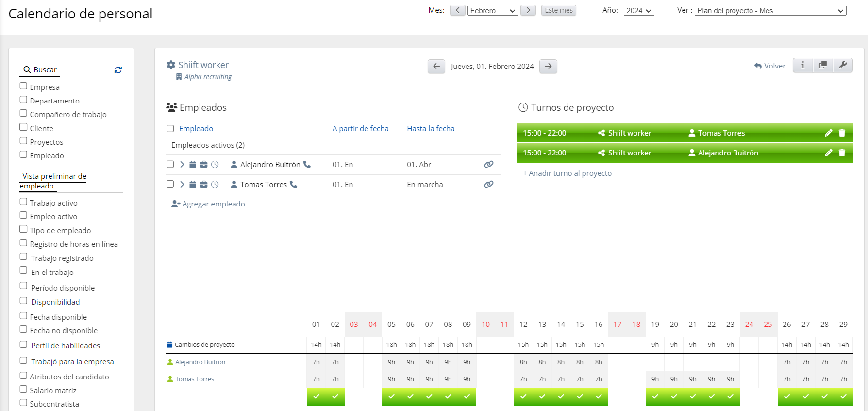Refresh the search filters
Screen dimensions: 868x411
(x=118, y=70)
